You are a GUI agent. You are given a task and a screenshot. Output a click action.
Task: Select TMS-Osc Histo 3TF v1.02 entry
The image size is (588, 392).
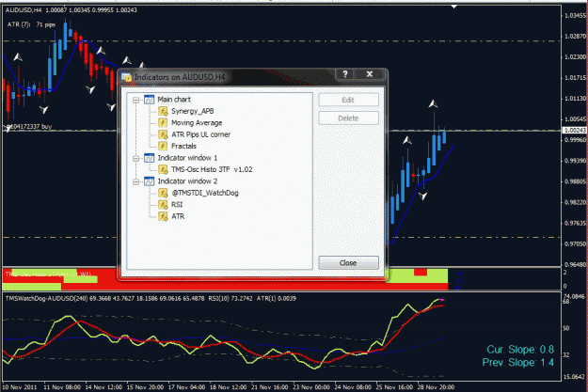[x=212, y=169]
